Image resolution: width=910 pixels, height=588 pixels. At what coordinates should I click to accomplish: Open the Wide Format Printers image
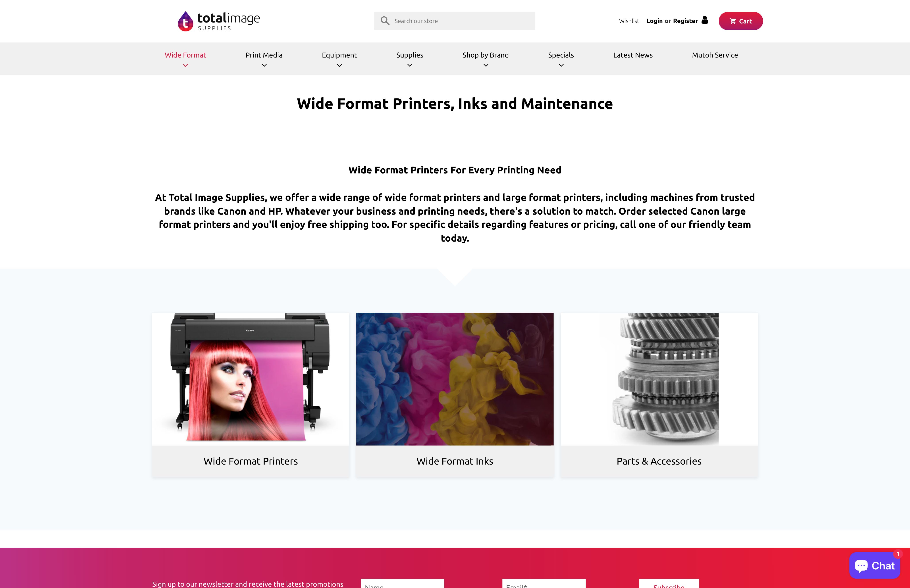[251, 379]
